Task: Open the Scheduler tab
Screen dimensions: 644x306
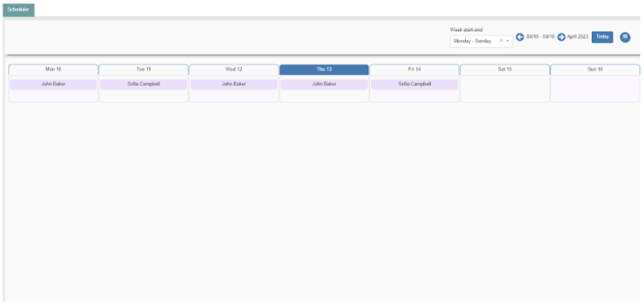Action: tap(19, 10)
